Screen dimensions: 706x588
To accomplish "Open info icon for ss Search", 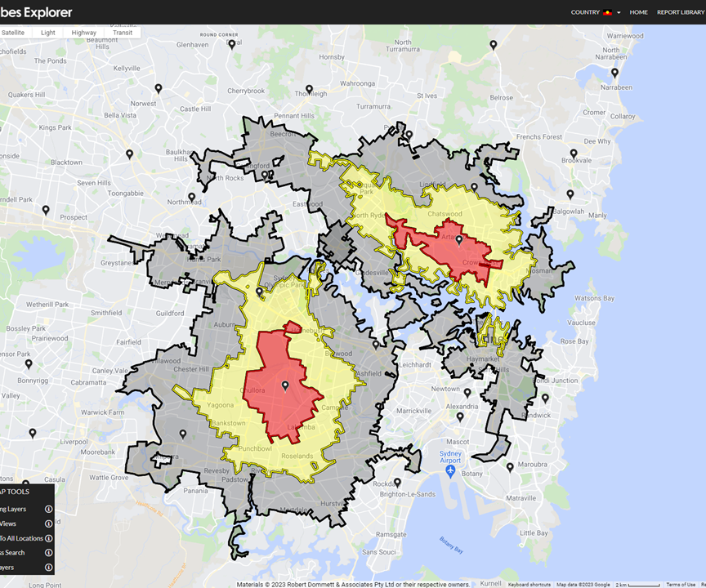I will pos(49,552).
